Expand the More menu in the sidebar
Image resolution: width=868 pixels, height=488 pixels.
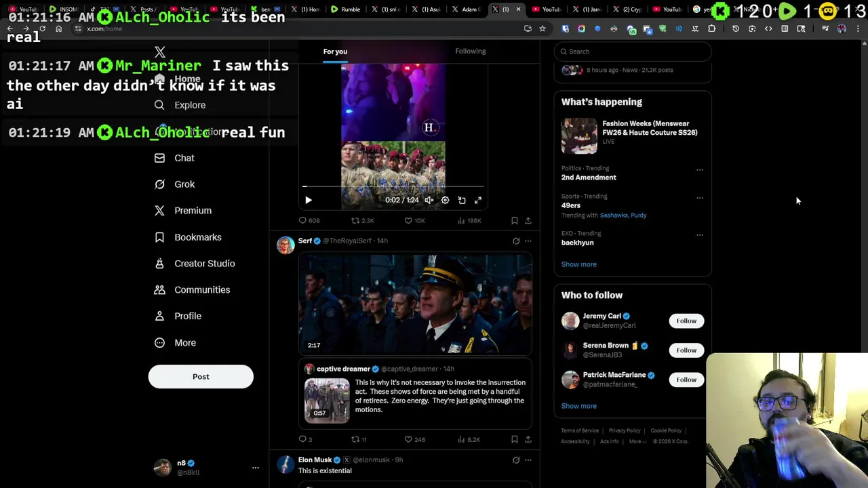tap(175, 343)
